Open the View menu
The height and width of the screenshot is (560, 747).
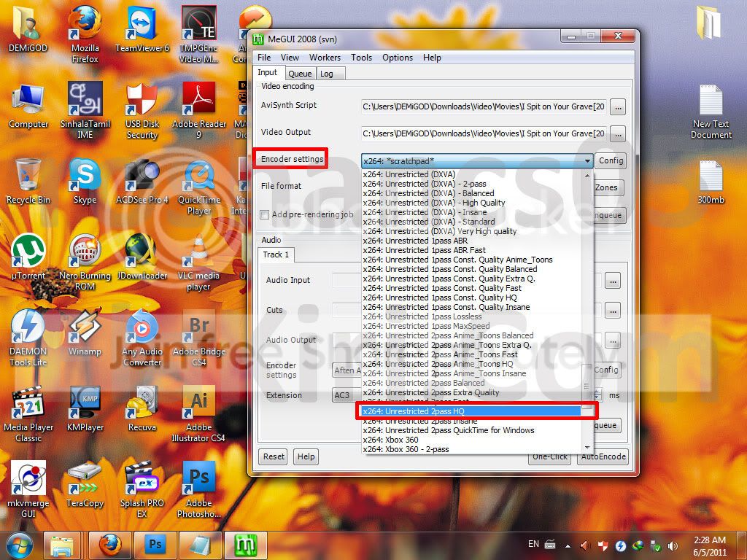(x=290, y=58)
